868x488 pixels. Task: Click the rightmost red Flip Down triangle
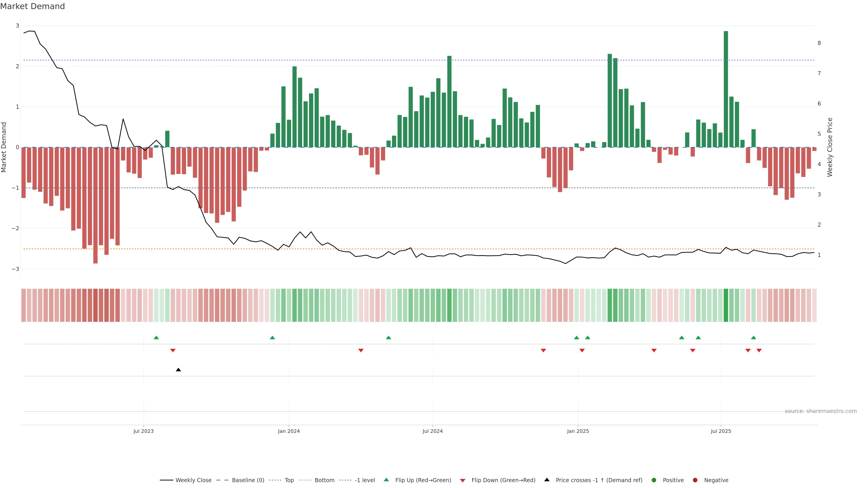click(759, 351)
